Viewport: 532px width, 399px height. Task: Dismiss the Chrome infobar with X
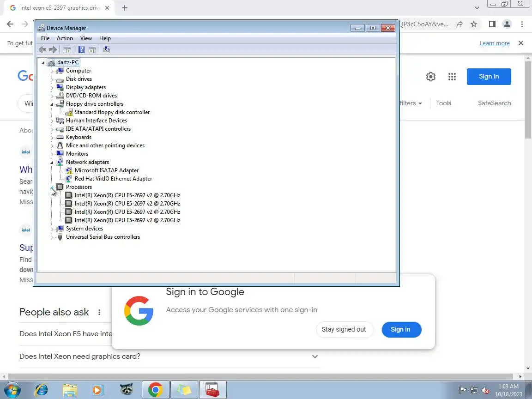[x=521, y=43]
